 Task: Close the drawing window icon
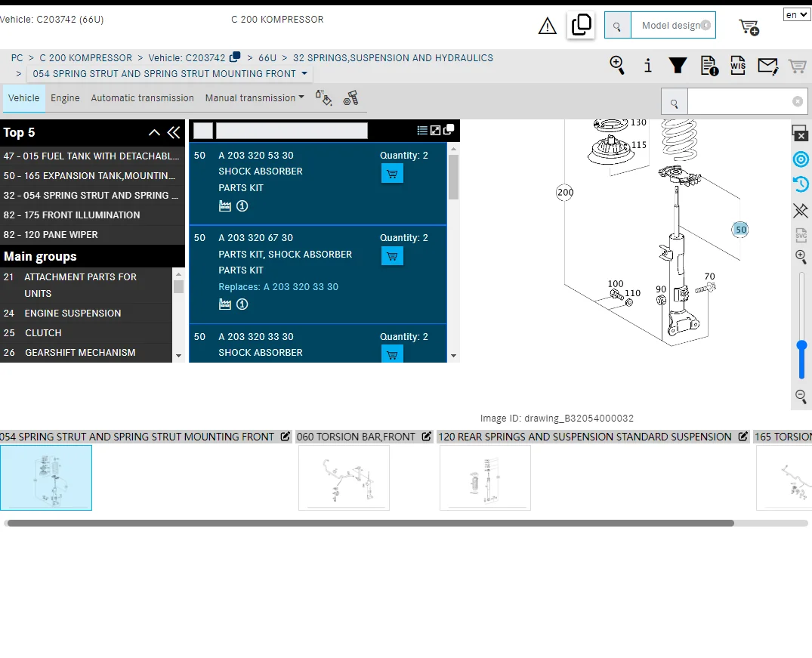pos(800,133)
